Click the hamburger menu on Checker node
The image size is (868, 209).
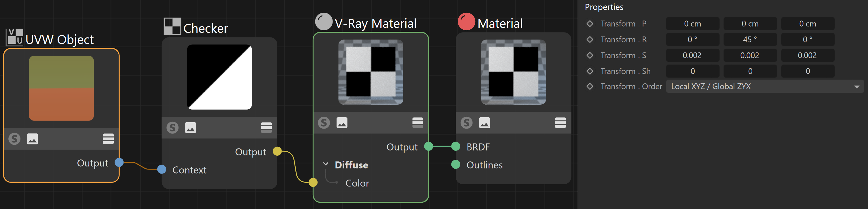(266, 128)
